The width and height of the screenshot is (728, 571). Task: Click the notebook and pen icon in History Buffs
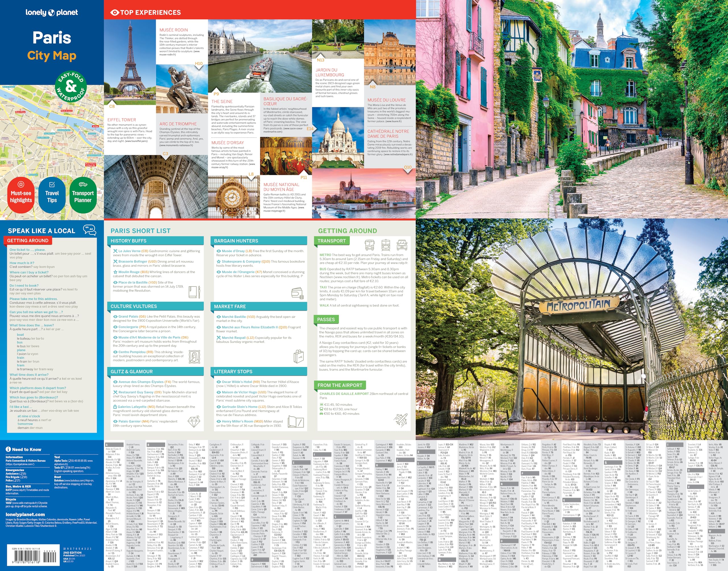click(x=194, y=292)
